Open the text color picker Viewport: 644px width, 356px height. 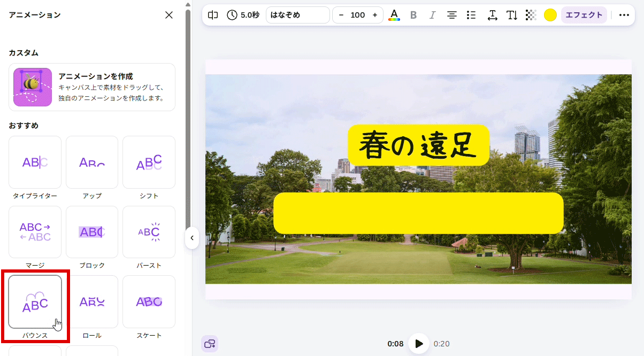click(x=394, y=15)
